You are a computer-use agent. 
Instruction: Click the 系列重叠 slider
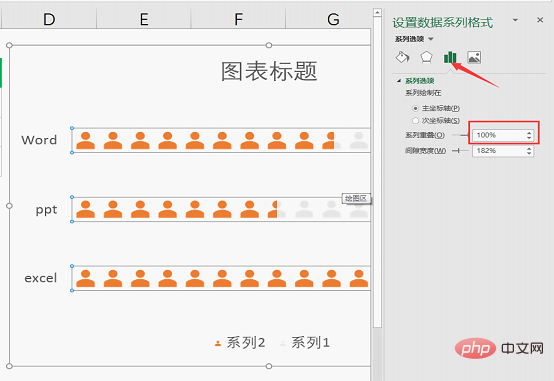click(461, 135)
